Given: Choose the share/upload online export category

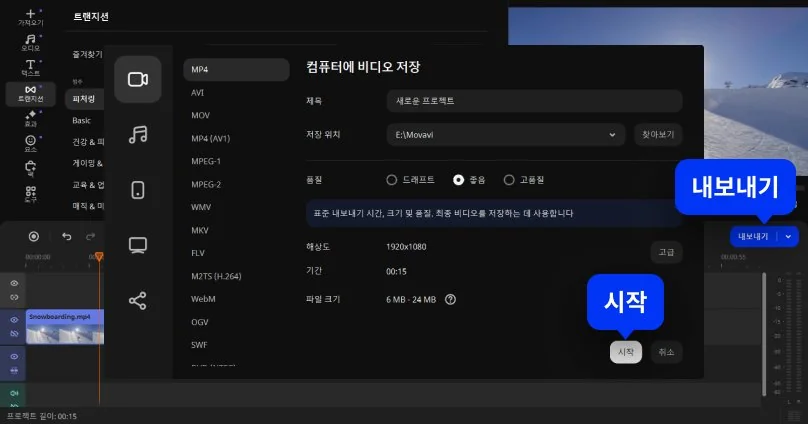Looking at the screenshot, I should [x=138, y=301].
